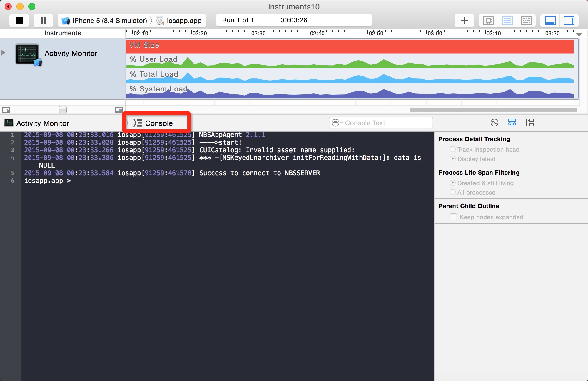This screenshot has height=381, width=588.
Task: Open the Console Text filter options
Action: click(x=337, y=123)
